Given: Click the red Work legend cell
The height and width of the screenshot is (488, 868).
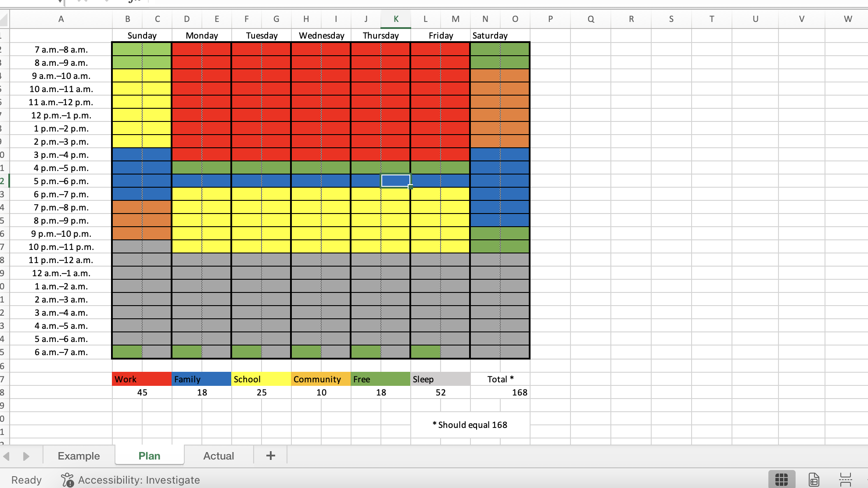Looking at the screenshot, I should 142,379.
